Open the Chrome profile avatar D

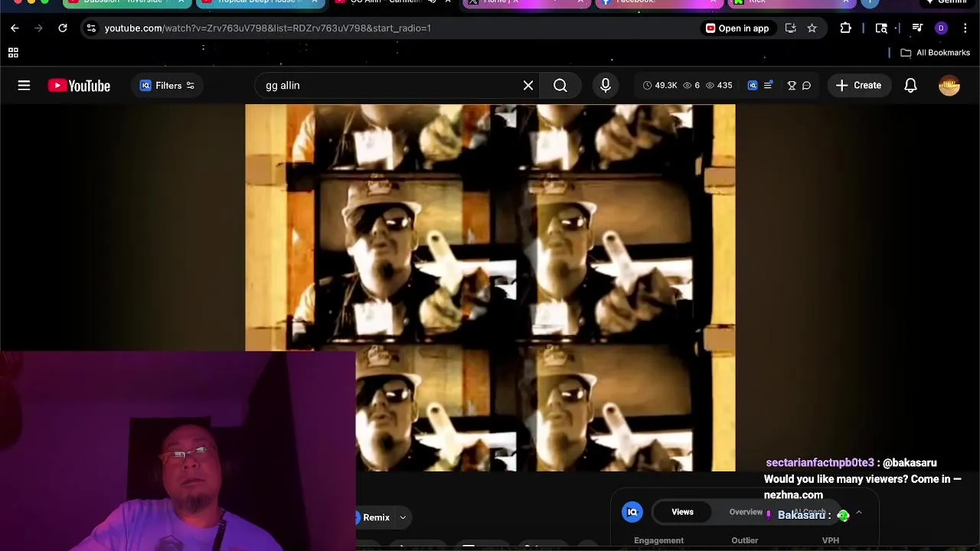(941, 28)
